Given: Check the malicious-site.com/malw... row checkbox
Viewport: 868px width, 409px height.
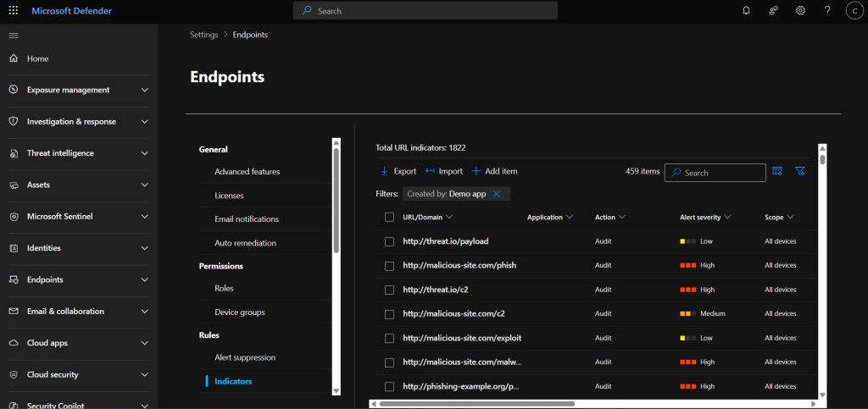Looking at the screenshot, I should pyautogui.click(x=389, y=362).
